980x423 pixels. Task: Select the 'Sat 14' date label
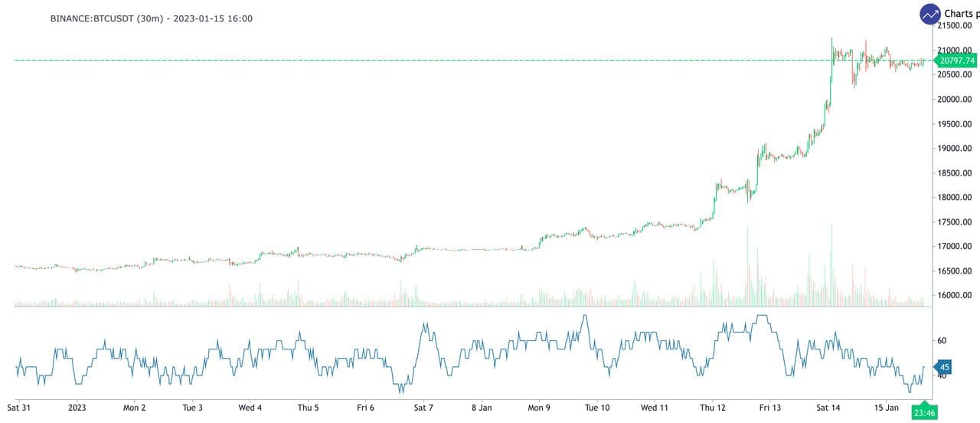click(x=828, y=408)
